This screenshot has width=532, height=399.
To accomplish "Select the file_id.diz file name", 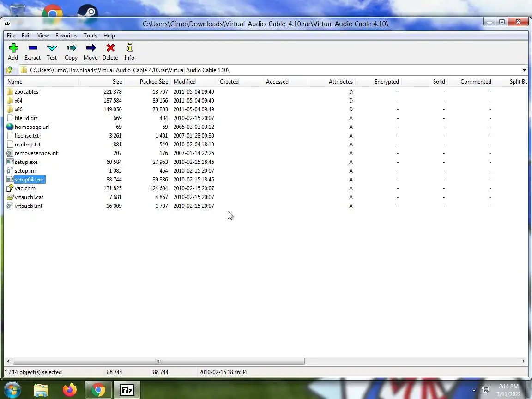I will pyautogui.click(x=26, y=118).
